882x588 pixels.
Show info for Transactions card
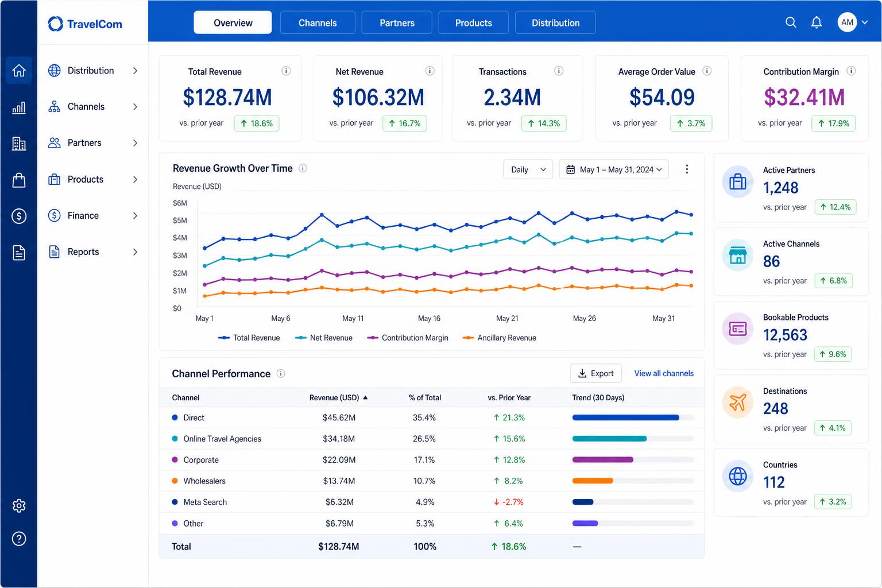pyautogui.click(x=559, y=71)
